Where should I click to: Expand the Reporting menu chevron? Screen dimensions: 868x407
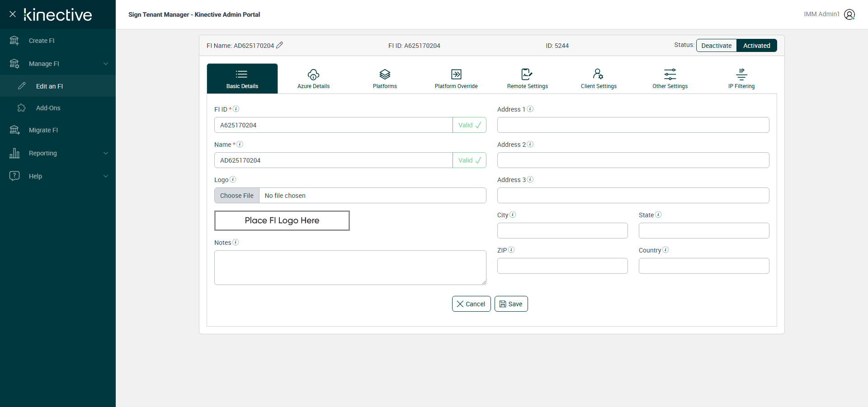coord(106,153)
